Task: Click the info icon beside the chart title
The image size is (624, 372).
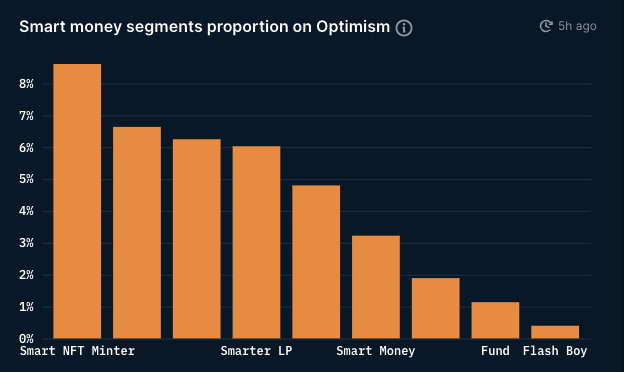Action: 404,28
